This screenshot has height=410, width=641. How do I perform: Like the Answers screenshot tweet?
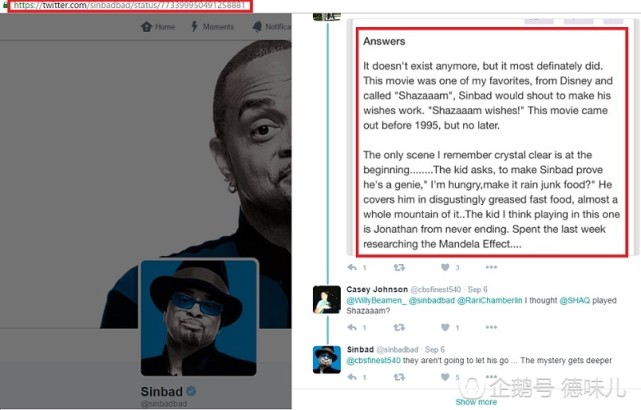[445, 267]
